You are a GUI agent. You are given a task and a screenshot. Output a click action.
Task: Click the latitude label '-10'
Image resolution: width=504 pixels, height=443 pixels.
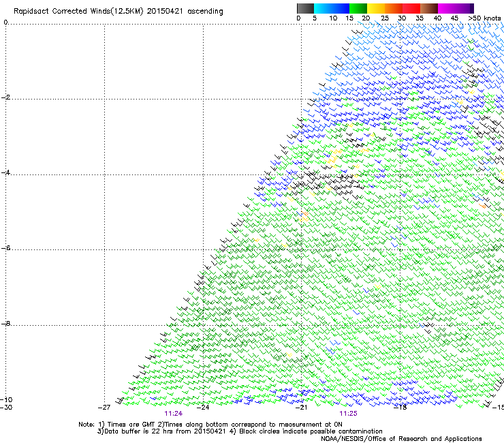6,399
